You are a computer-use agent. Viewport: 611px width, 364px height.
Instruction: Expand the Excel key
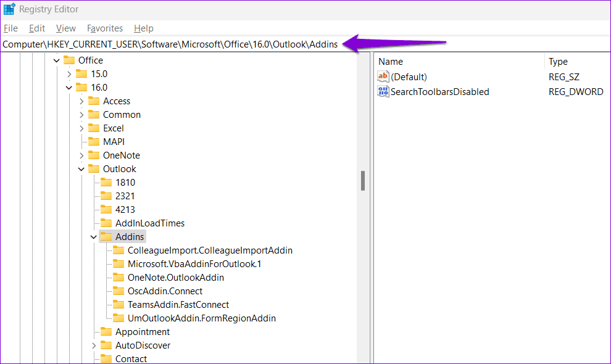(81, 128)
